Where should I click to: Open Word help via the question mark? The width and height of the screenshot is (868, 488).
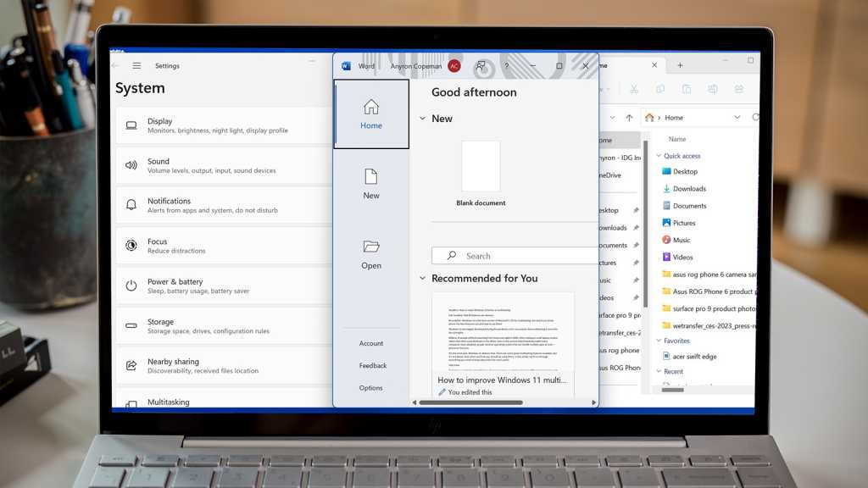click(x=507, y=66)
